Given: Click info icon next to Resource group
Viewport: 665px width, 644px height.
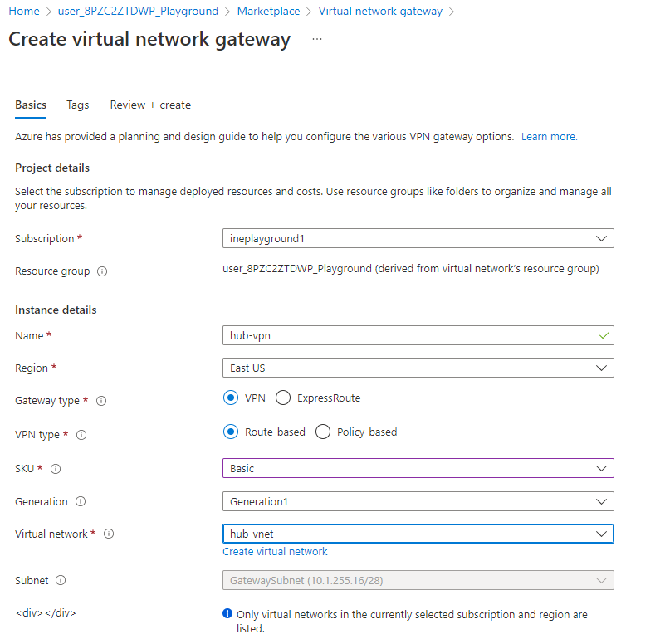Looking at the screenshot, I should 102,271.
